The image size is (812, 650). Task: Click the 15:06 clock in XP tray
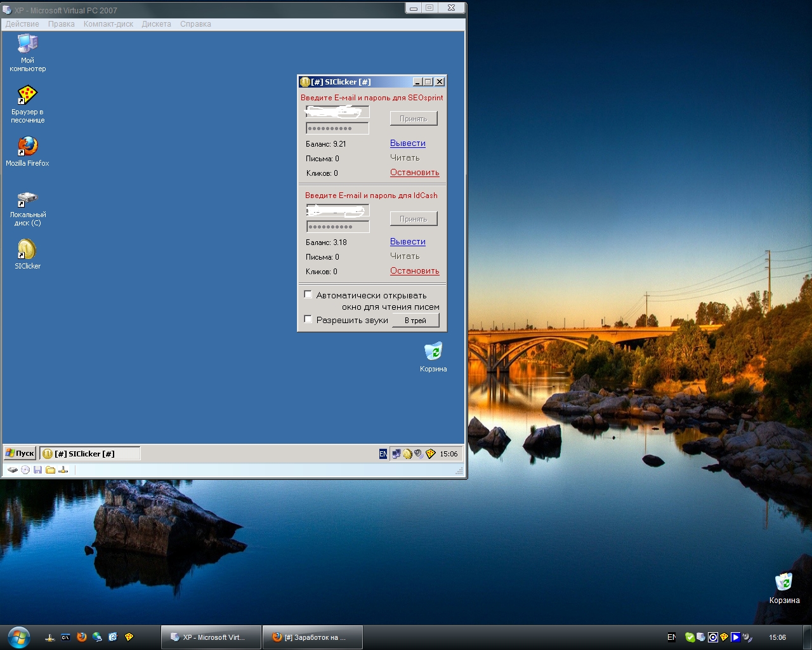[x=449, y=454]
